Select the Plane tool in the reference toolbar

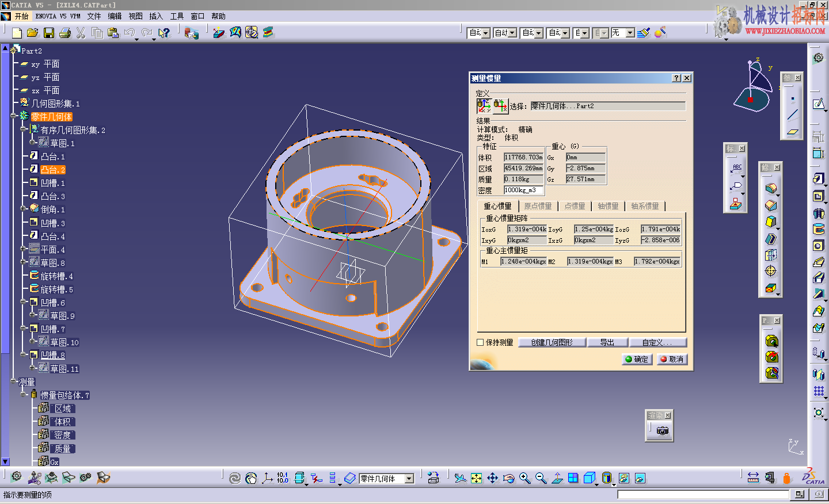point(793,132)
